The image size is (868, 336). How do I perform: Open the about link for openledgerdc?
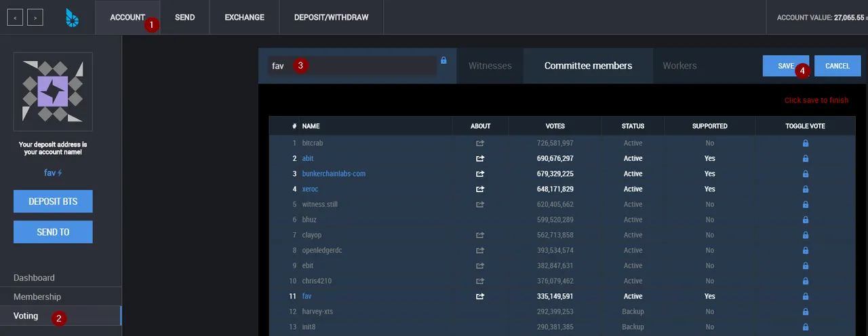[480, 250]
